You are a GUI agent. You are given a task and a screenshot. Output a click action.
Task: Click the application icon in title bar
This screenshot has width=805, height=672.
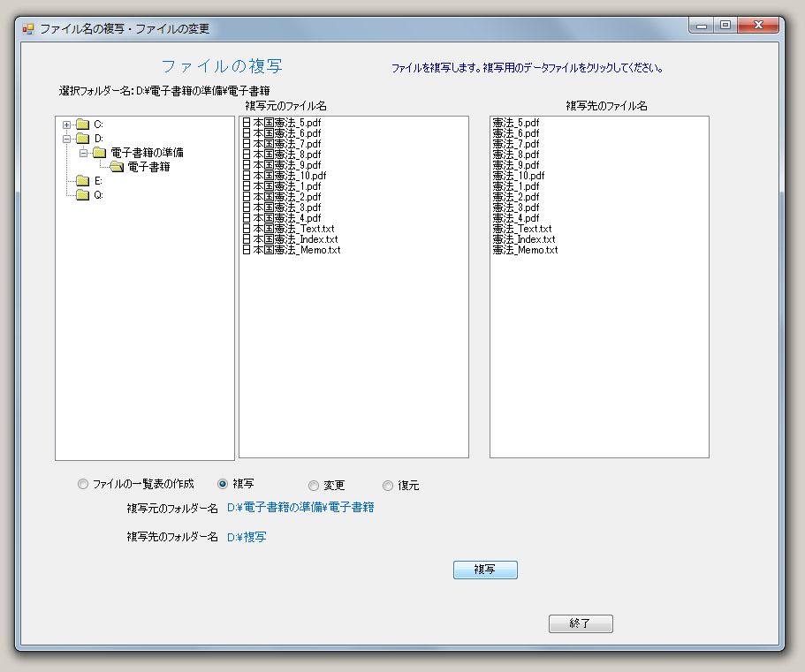coord(27,29)
